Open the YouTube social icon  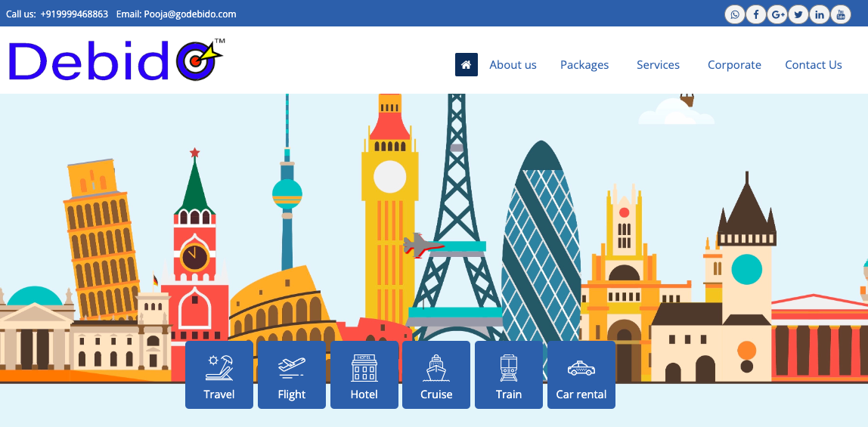(x=841, y=14)
